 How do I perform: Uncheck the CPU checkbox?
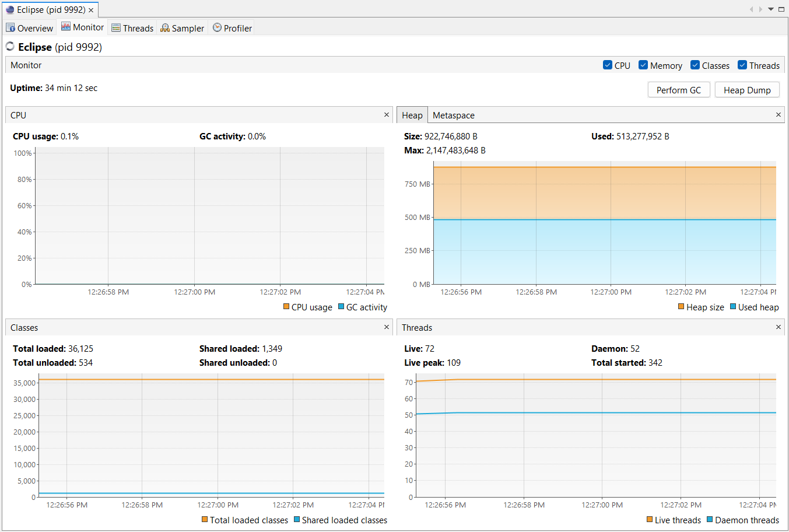click(608, 65)
